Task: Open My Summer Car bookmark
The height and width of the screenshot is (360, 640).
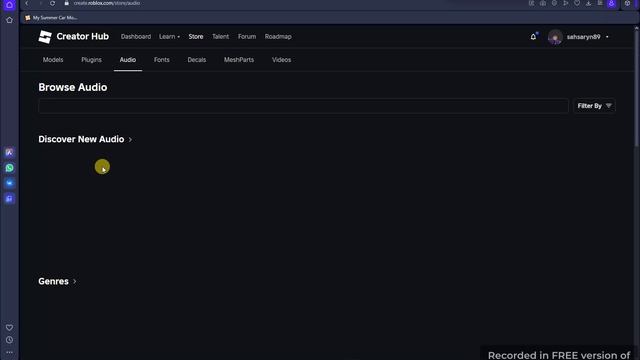Action: point(51,18)
